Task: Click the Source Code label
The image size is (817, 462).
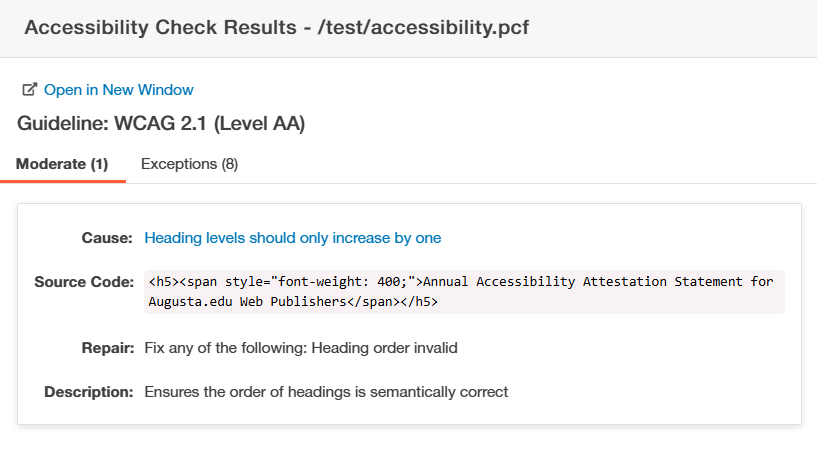Action: pyautogui.click(x=84, y=282)
